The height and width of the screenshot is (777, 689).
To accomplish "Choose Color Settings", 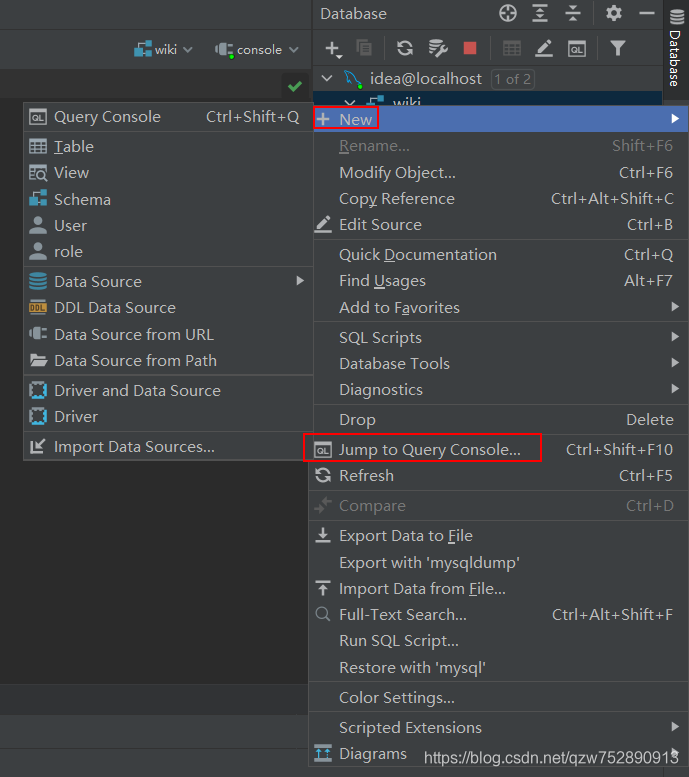I will click(498, 698).
